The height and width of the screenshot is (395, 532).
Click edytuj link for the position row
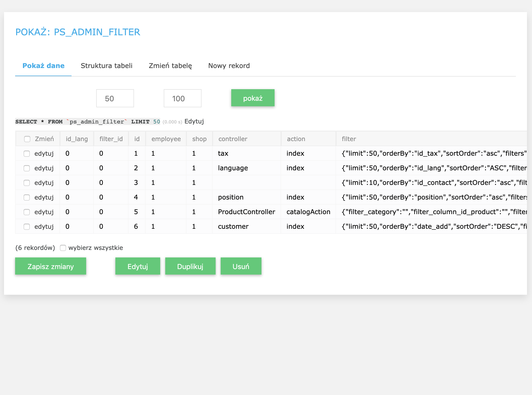(x=44, y=197)
